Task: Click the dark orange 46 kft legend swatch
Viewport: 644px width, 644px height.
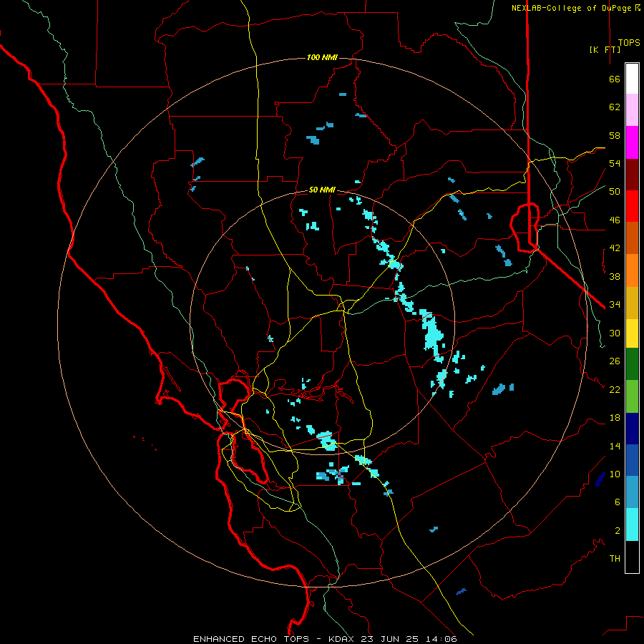Action: [x=632, y=238]
